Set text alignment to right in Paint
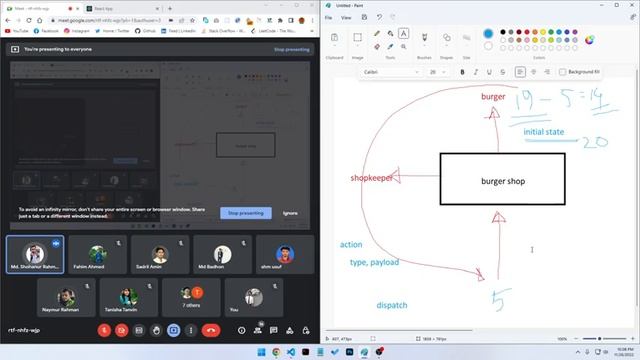The image size is (640, 360). [547, 72]
